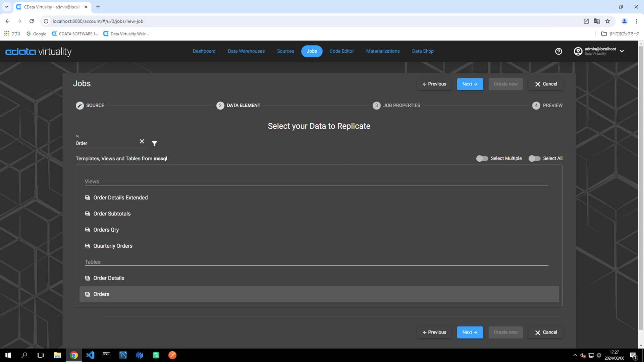
Task: Enable the Select Multiple toggle
Action: 482,159
